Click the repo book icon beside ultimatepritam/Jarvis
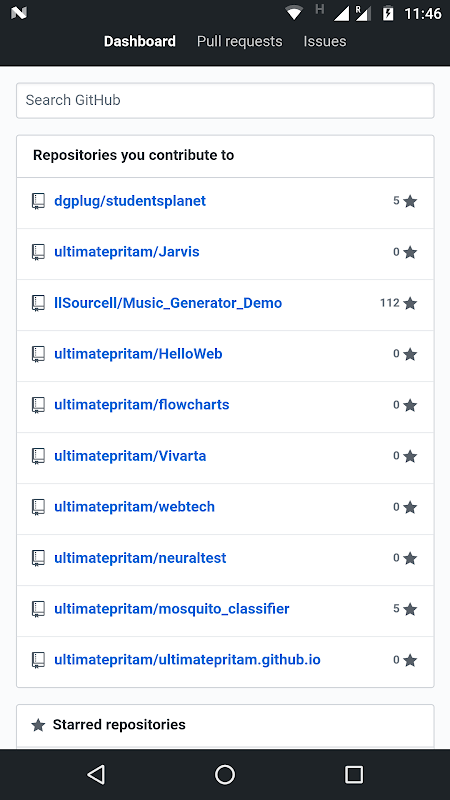The height and width of the screenshot is (800, 450). pyautogui.click(x=38, y=252)
